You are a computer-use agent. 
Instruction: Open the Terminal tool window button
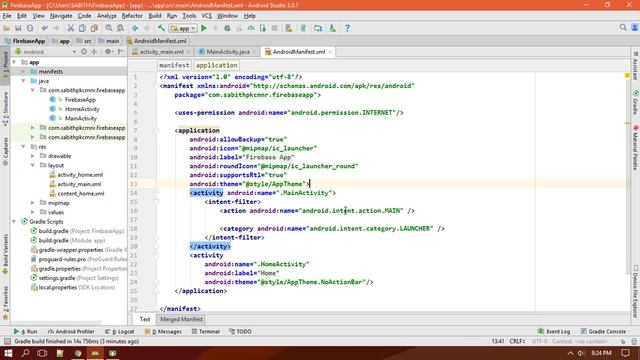[206, 332]
